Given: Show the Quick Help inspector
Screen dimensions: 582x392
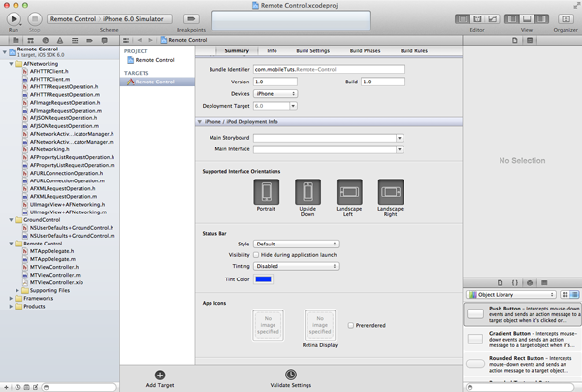Looking at the screenshot, I should coord(530,40).
